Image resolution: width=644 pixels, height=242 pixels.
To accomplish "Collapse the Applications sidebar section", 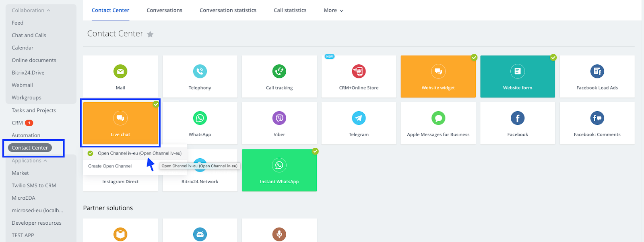I will point(29,161).
